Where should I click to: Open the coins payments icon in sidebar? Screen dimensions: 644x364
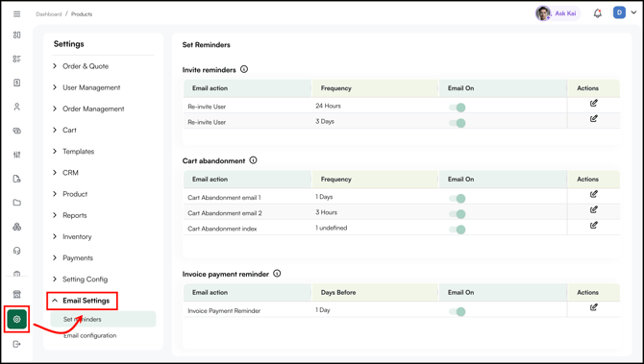(x=17, y=131)
